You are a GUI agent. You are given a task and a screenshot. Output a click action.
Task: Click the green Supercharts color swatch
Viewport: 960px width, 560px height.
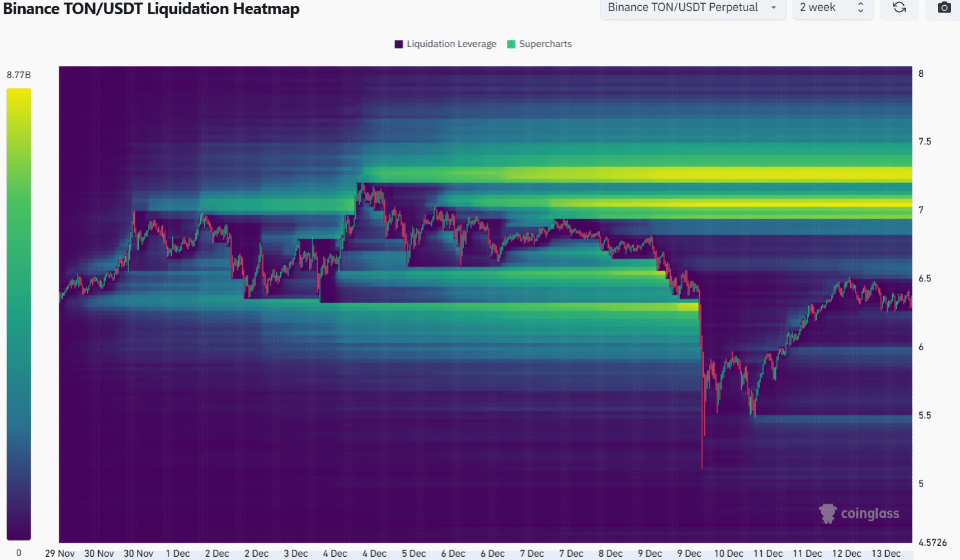click(x=511, y=44)
